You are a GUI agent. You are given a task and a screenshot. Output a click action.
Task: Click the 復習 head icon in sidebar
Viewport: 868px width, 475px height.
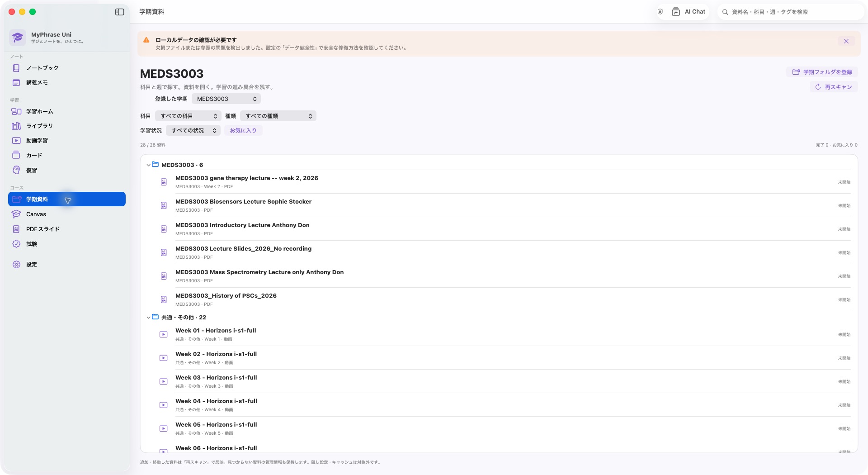(x=16, y=170)
